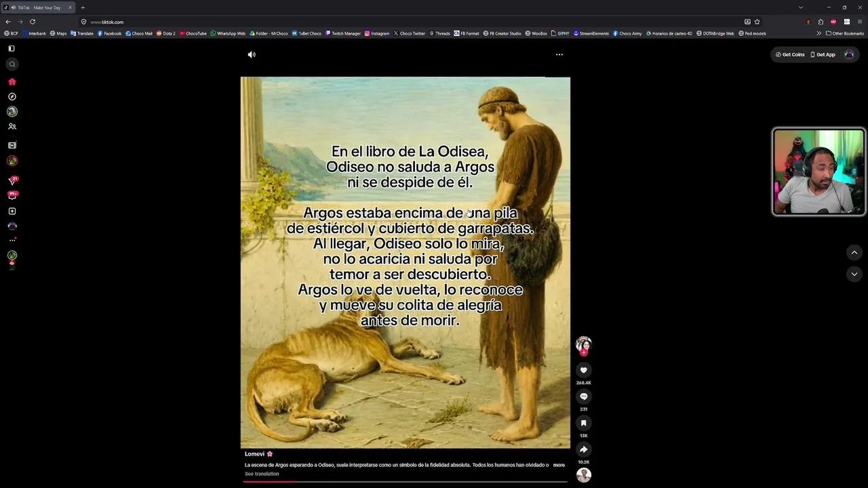Open the Explore compass icon

(x=12, y=97)
